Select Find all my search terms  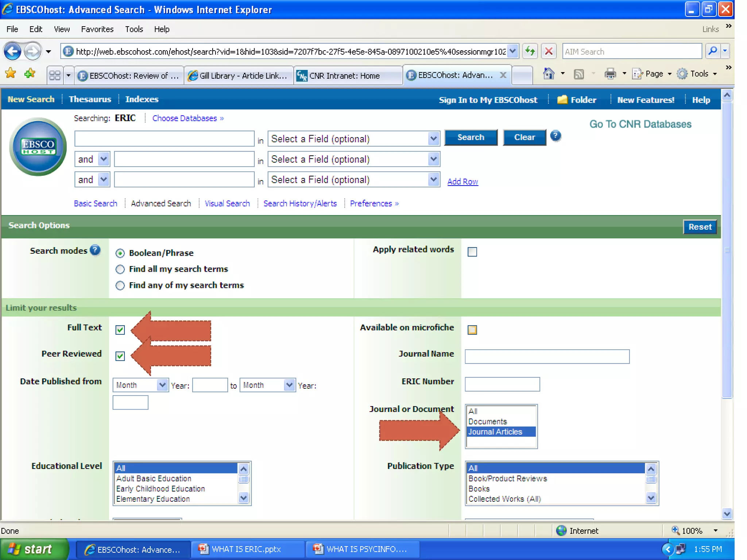click(120, 269)
